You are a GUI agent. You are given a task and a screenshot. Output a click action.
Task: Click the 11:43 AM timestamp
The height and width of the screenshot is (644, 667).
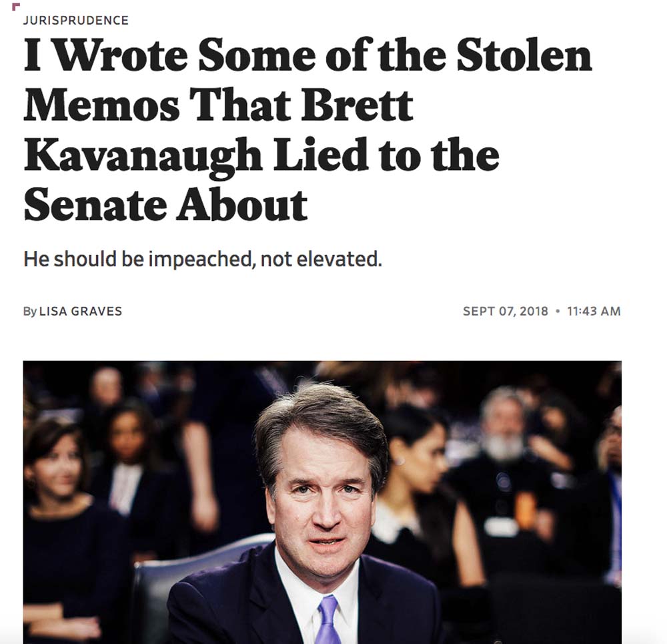tap(594, 311)
